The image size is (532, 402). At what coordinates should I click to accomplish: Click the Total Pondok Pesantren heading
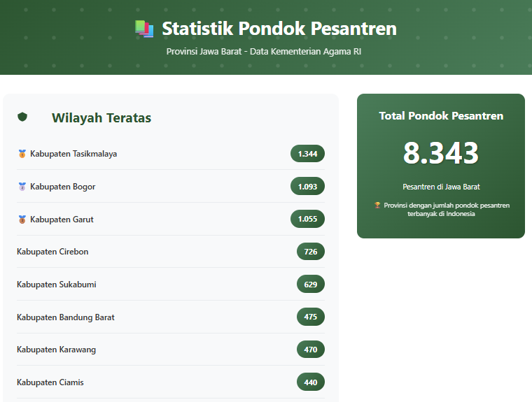(441, 116)
